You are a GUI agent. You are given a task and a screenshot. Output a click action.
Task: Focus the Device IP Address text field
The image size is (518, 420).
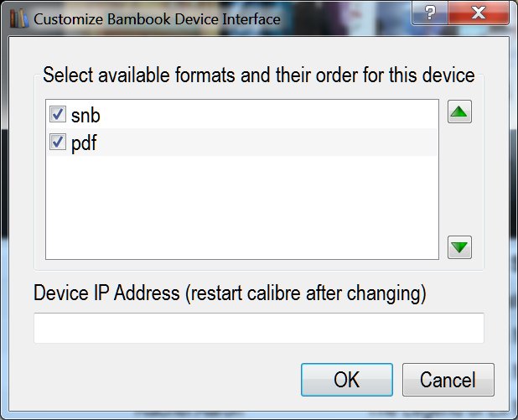pyautogui.click(x=258, y=328)
